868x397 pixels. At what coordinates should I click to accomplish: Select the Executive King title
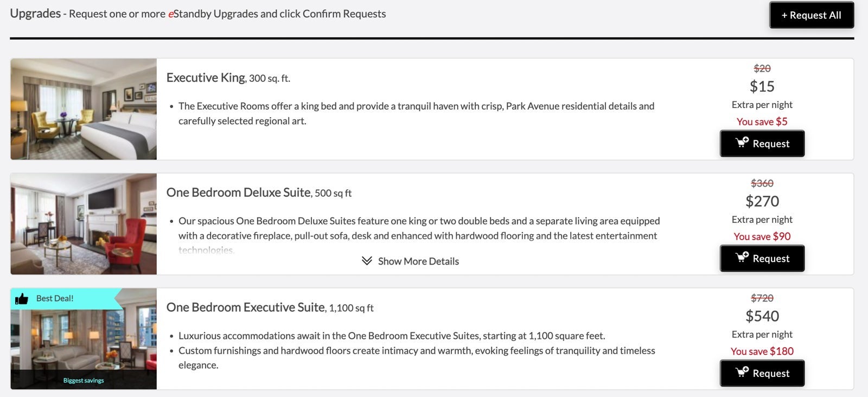coord(206,78)
